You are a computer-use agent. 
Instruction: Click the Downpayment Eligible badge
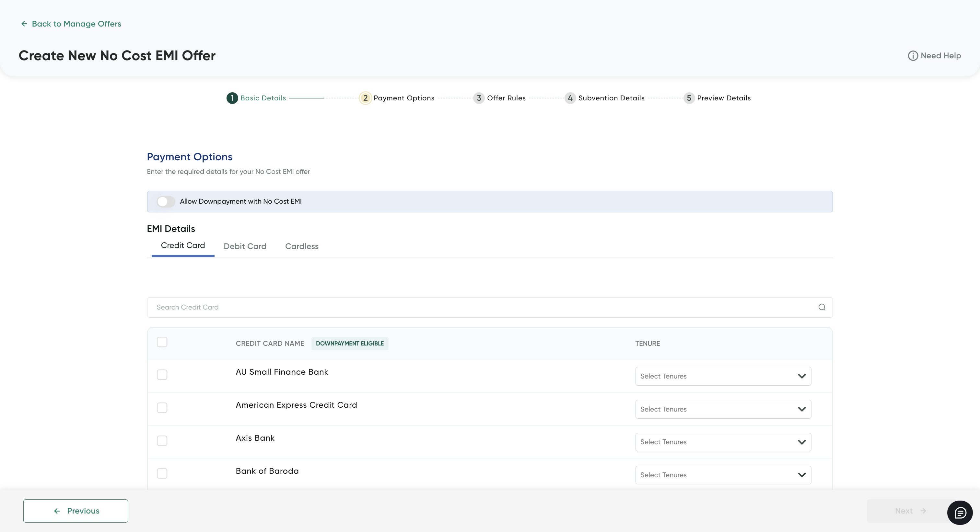tap(350, 344)
